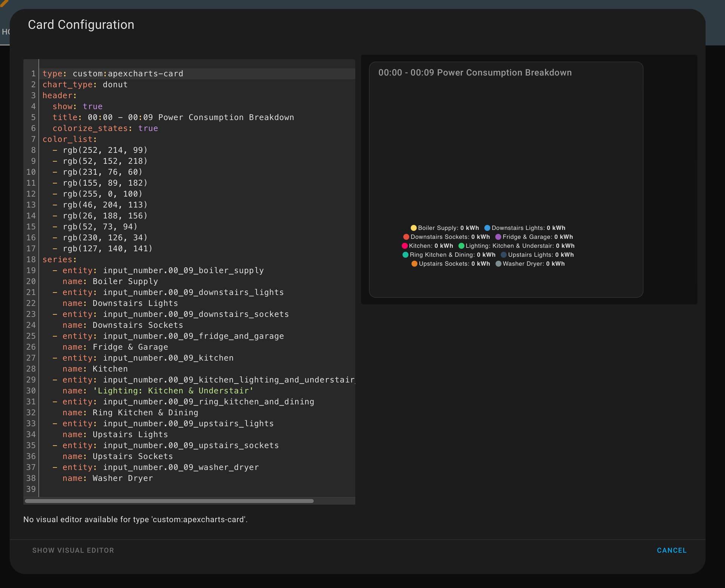Click CANCEL to dismiss the dialog

pos(672,550)
